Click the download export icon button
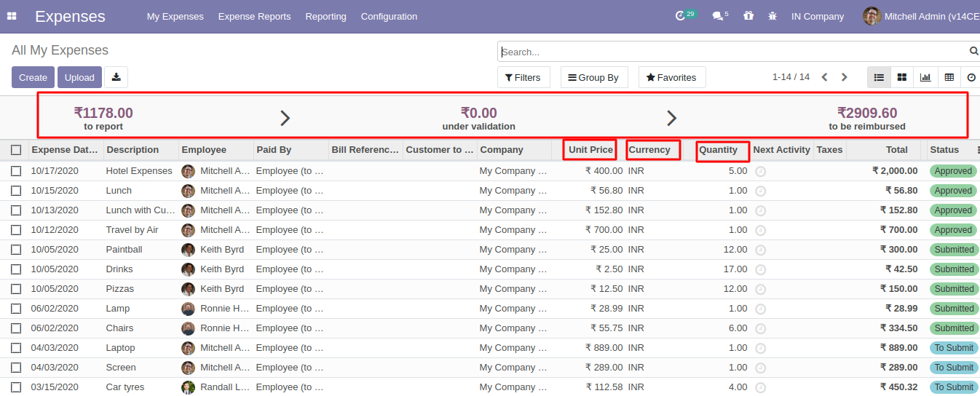This screenshot has height=396, width=980. pos(116,77)
